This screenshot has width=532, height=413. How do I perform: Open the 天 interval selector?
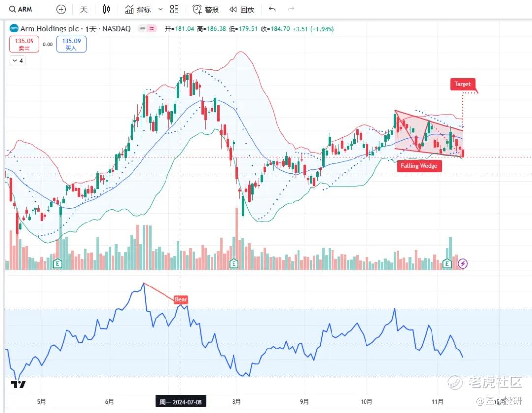[83, 9]
